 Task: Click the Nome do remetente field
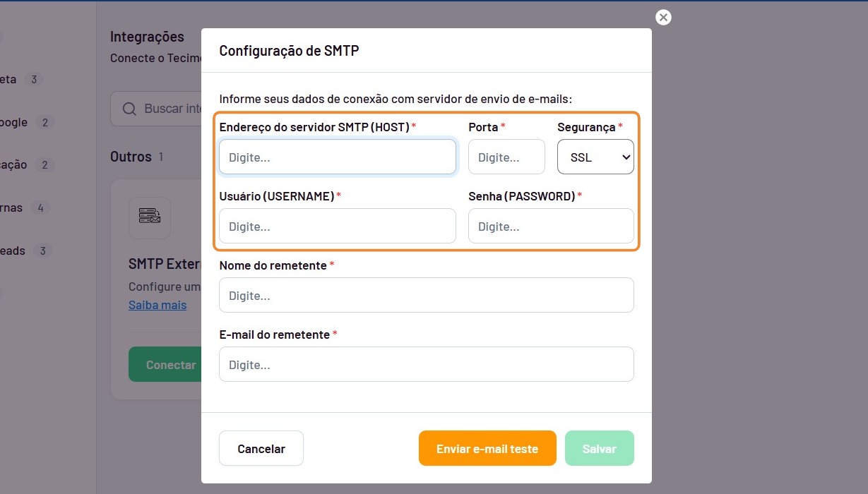[x=427, y=295]
